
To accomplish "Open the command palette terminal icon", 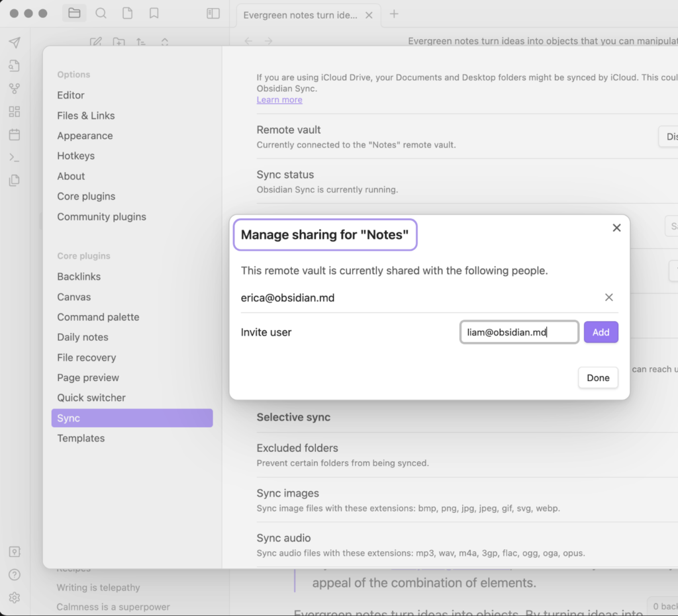I will pyautogui.click(x=15, y=157).
